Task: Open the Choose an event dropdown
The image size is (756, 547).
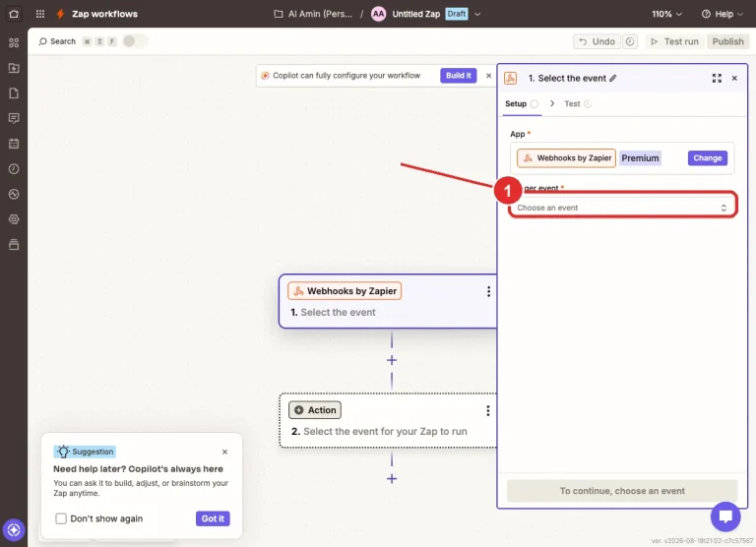Action: pos(622,208)
